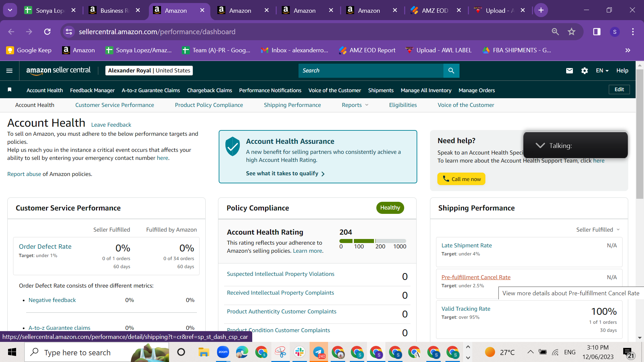Open the Eligibilities tab
Viewport: 644px width, 362px height.
point(403,105)
